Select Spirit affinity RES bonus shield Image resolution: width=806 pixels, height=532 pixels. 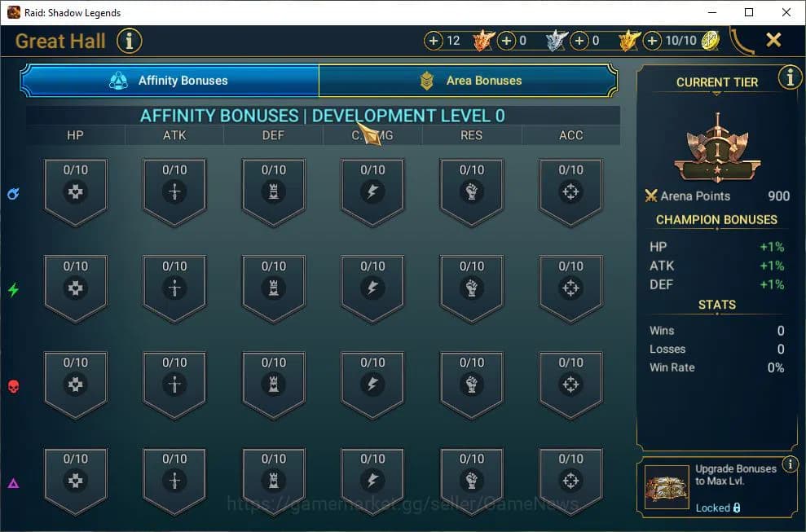[x=471, y=288]
